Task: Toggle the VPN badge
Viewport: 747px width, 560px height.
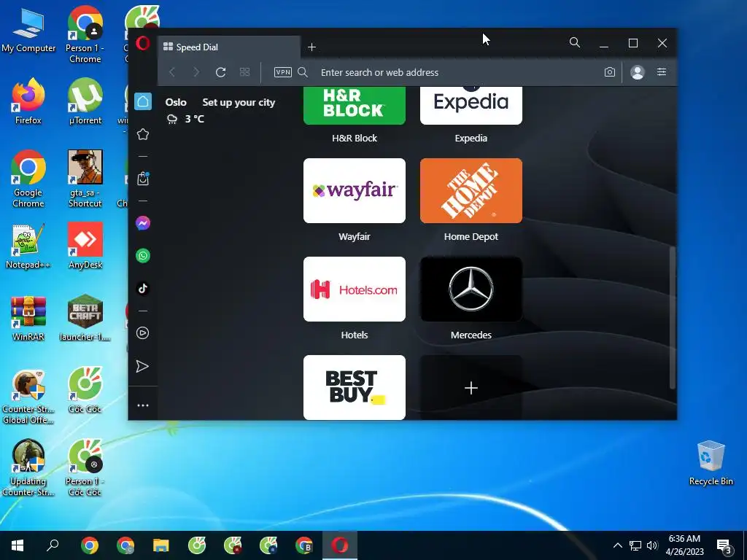Action: coord(282,72)
